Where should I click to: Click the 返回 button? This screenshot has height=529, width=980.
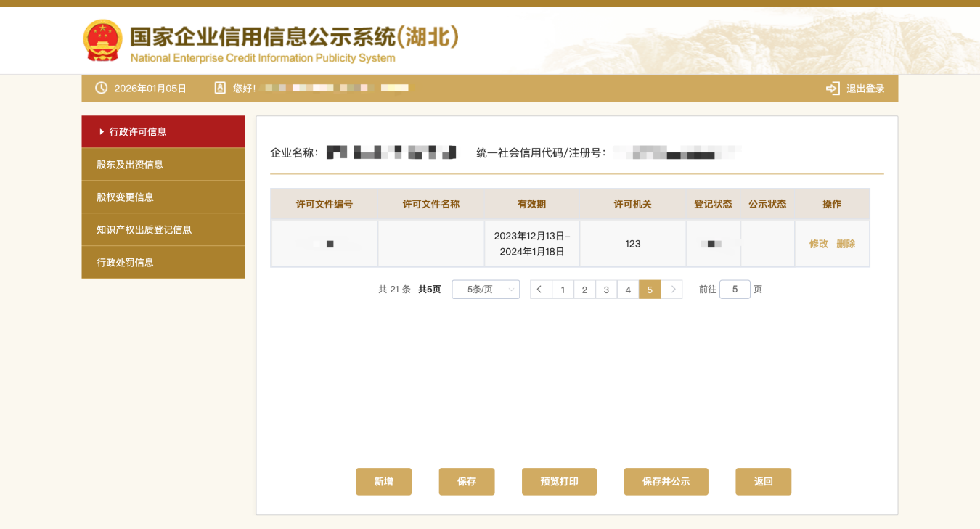point(763,482)
